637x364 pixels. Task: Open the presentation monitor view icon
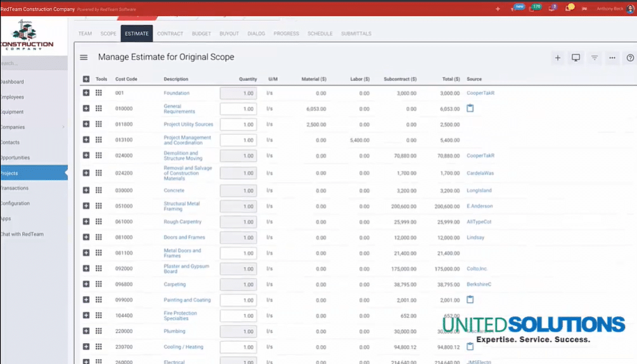[576, 58]
